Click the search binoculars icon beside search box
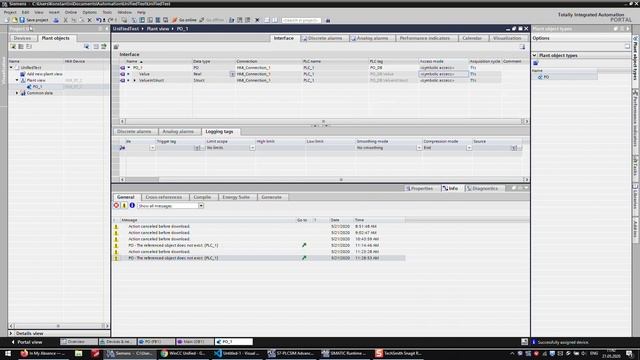 (x=328, y=20)
